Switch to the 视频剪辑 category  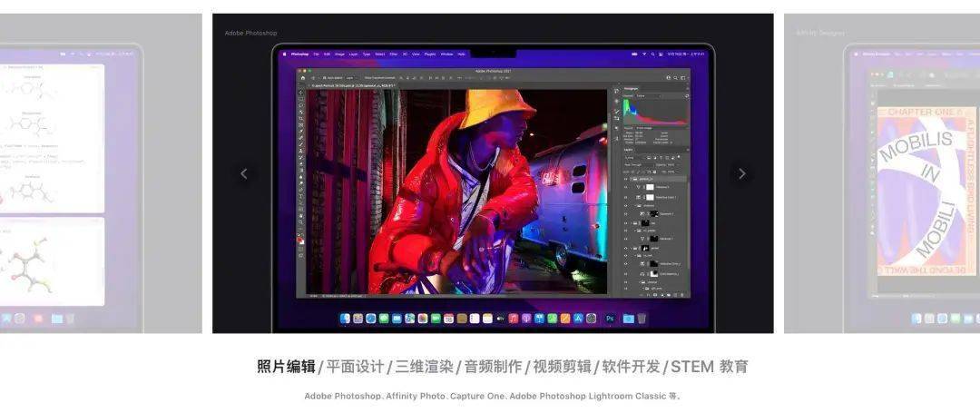[x=562, y=367]
